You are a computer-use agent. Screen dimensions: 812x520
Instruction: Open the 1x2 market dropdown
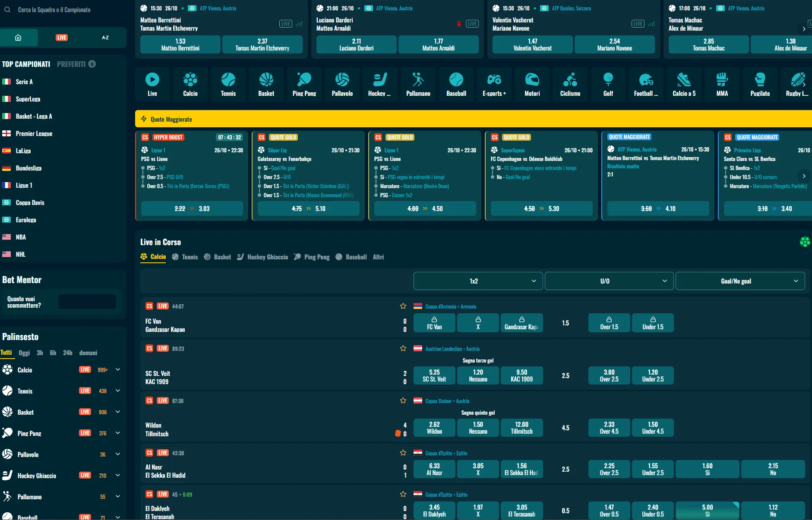click(x=478, y=281)
